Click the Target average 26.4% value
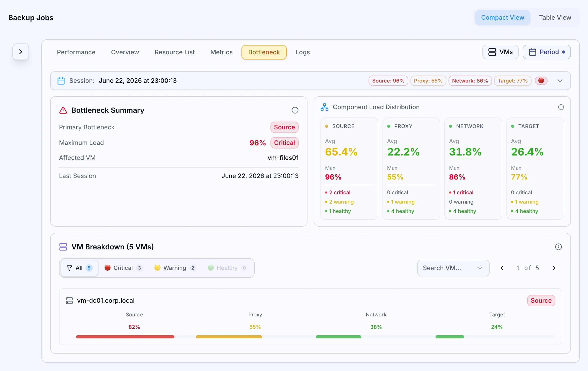Viewport: 588px width, 371px height. (x=527, y=152)
